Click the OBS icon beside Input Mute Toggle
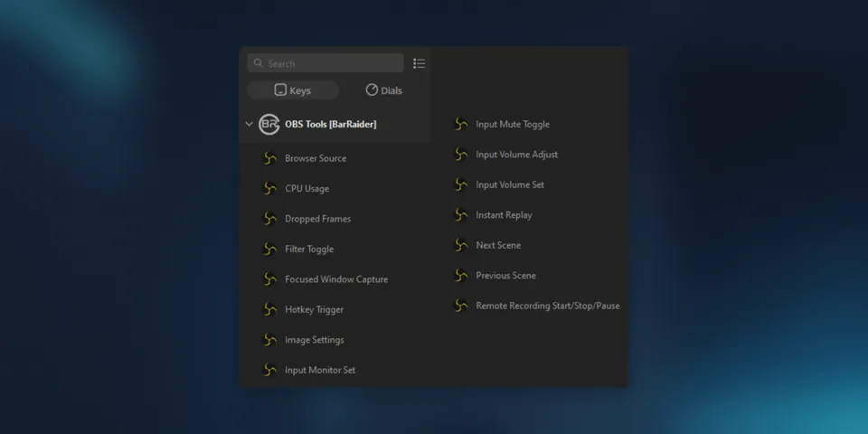Screen dimensions: 868x434 [460, 124]
